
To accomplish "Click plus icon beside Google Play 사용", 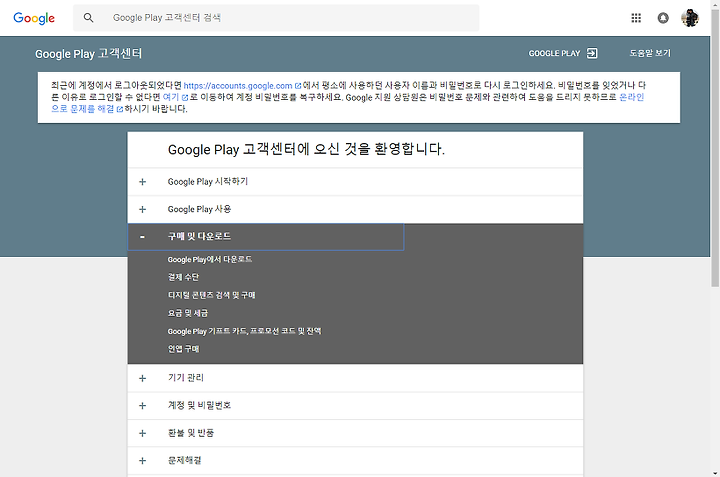I will click(x=142, y=209).
